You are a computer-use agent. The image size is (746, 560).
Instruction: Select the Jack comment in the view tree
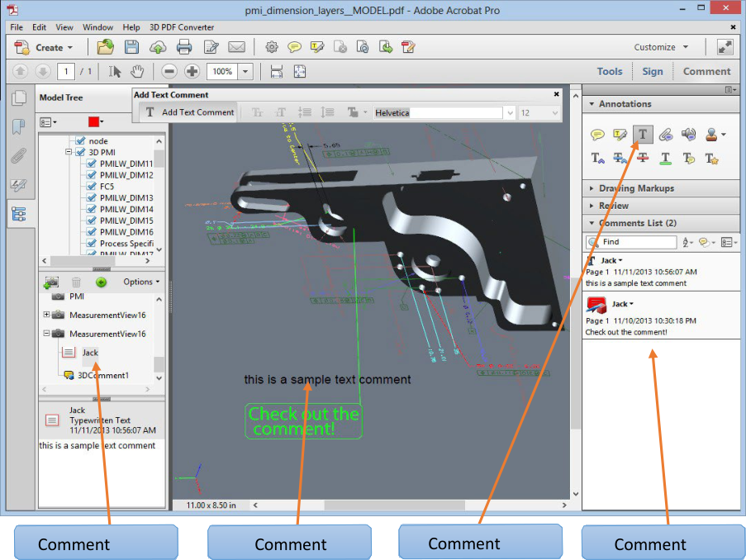(x=90, y=353)
